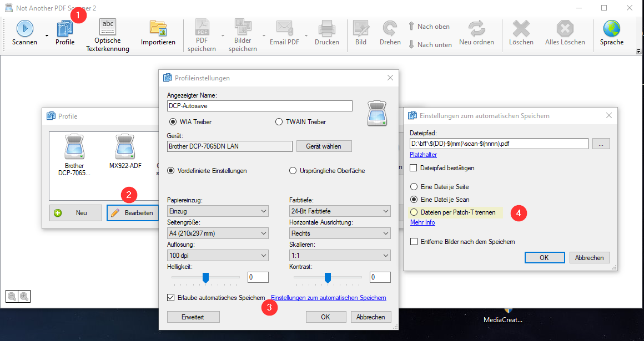Image resolution: width=644 pixels, height=341 pixels.
Task: Click the Erweitert button
Action: coord(193,317)
